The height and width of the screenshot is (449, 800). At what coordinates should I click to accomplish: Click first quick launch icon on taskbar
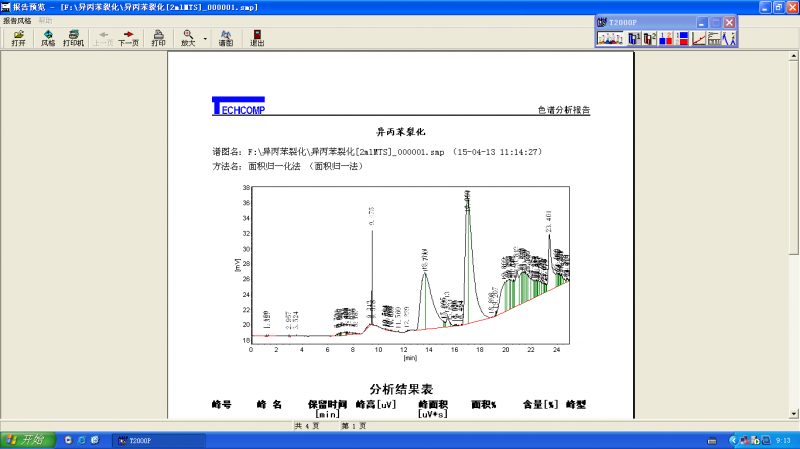[x=68, y=440]
